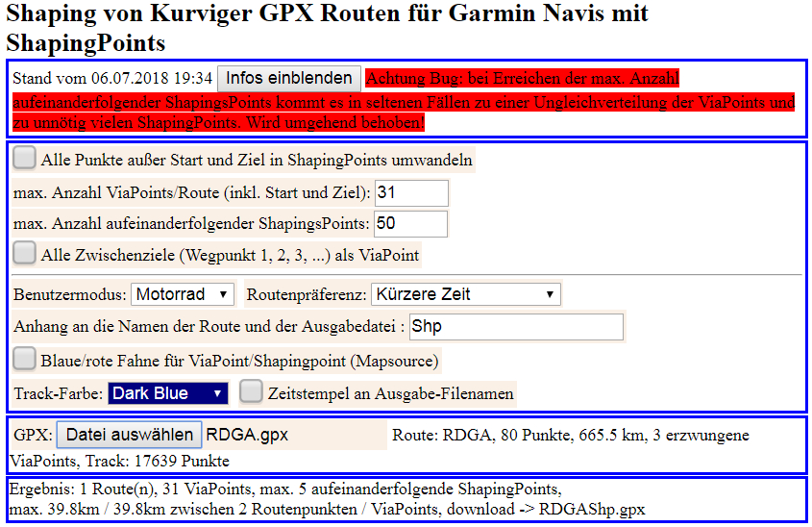Click the selected filename RDGA.gpx
Viewport: 812px width, 527px height.
tap(247, 436)
